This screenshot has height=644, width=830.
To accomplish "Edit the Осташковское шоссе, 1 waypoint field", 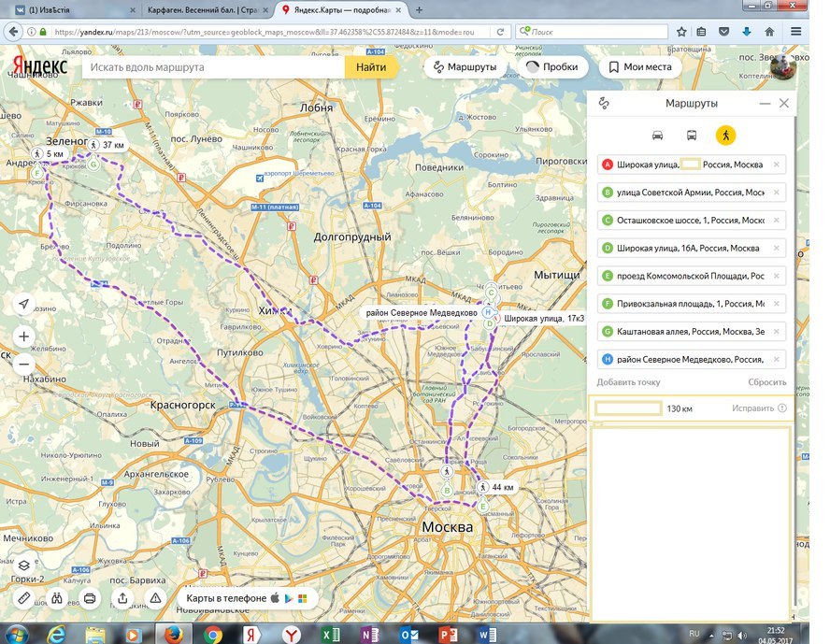I will pyautogui.click(x=692, y=221).
